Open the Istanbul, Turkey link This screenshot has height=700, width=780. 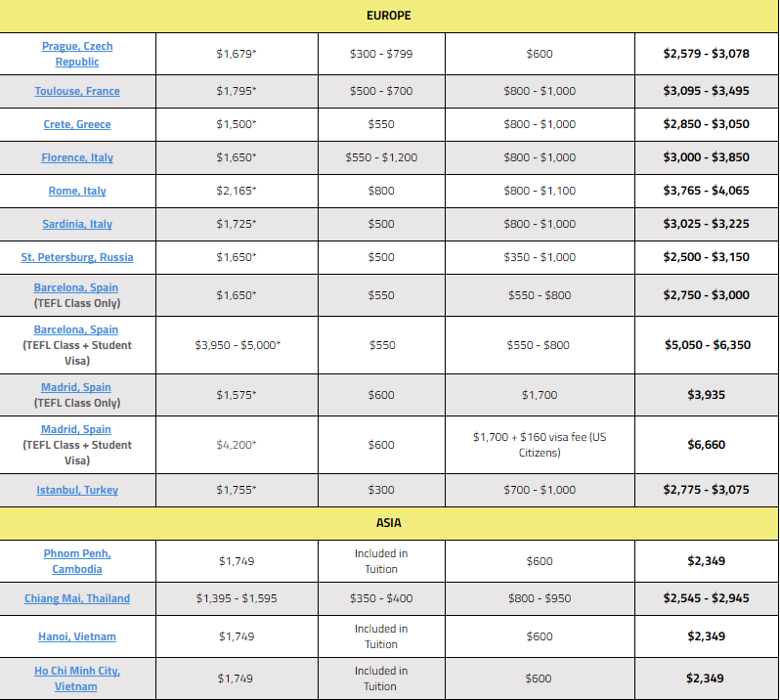click(x=77, y=490)
